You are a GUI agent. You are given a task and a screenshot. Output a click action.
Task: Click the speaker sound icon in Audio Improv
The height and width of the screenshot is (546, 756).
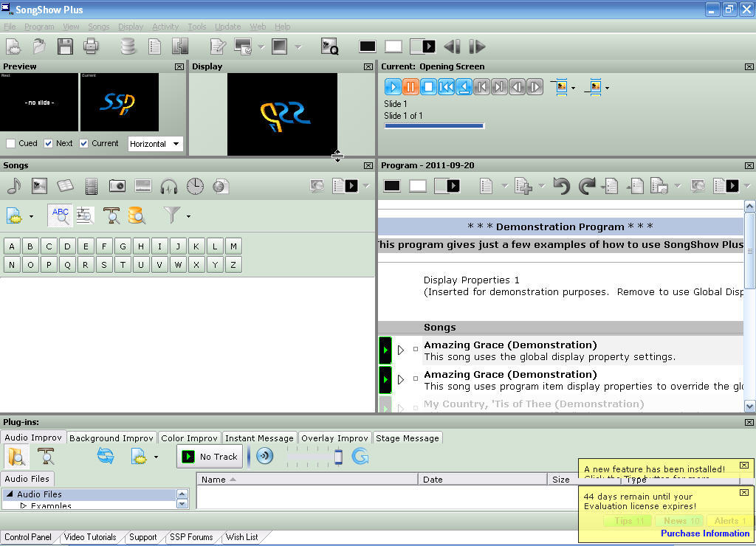click(265, 456)
